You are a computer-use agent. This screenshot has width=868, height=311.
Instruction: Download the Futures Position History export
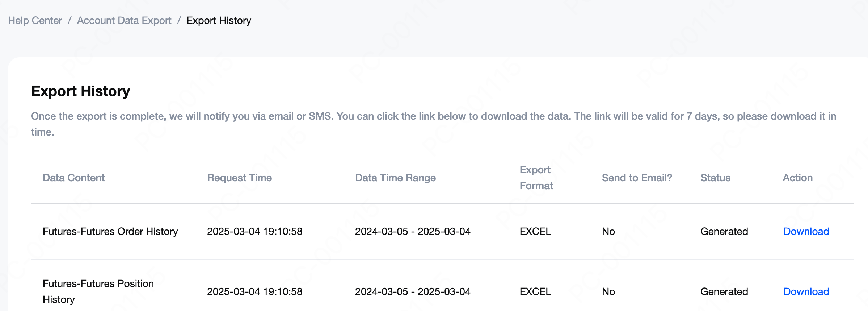tap(806, 291)
